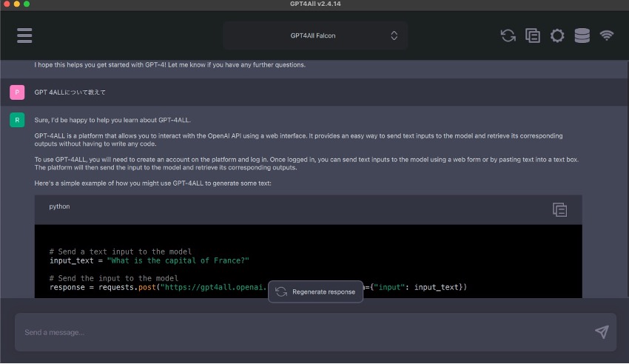Click the comment '# Send a text input to the model'

[121, 252]
